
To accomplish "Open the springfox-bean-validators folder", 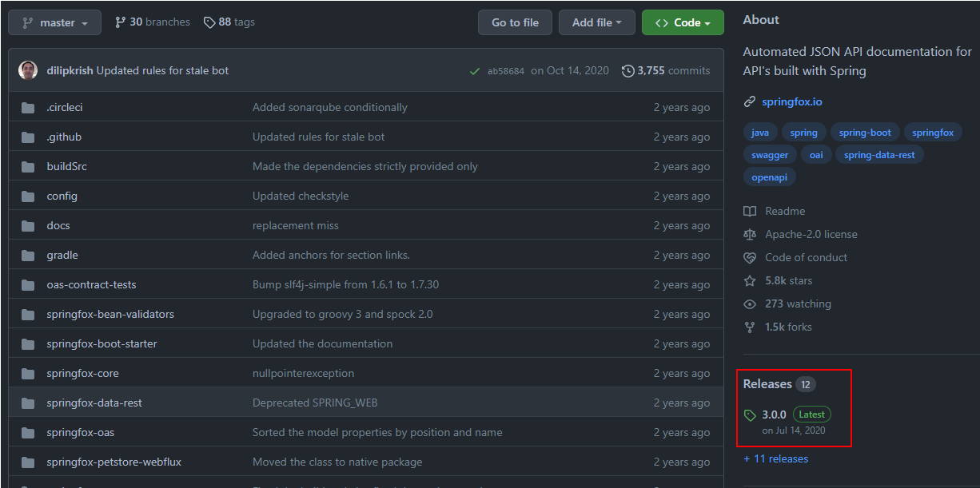I will (x=110, y=314).
